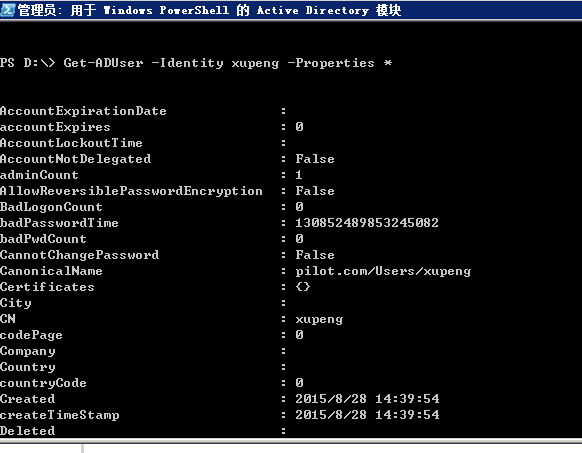582x453 pixels.
Task: Select the 'CN' property name
Action: tap(8, 319)
